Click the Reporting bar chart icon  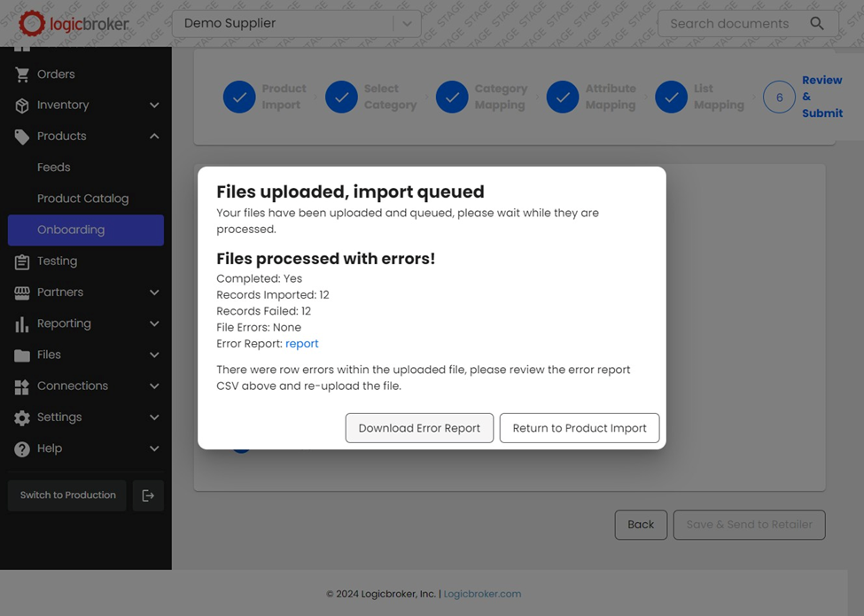[x=22, y=324]
